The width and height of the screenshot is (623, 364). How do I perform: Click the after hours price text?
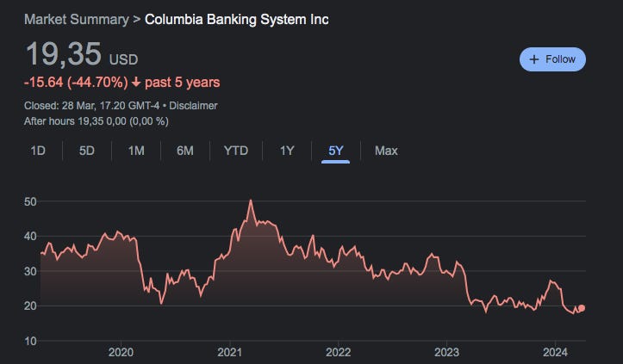[x=97, y=121]
